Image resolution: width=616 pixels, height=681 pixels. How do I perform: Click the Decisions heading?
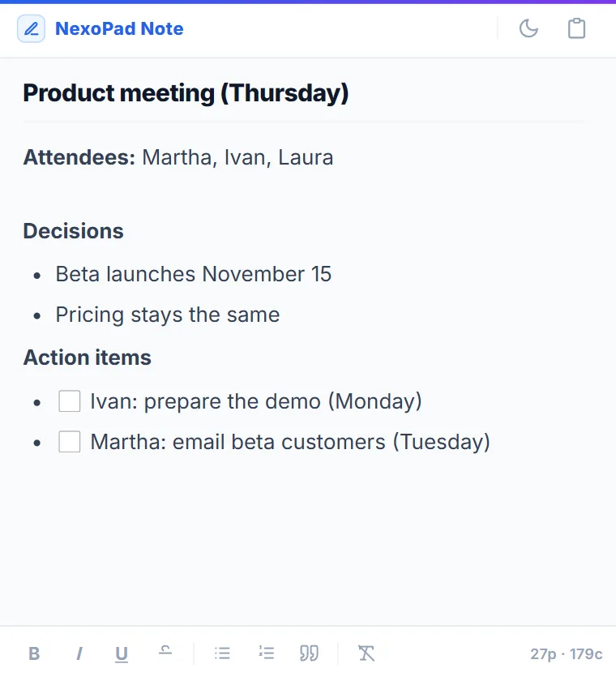point(74,230)
